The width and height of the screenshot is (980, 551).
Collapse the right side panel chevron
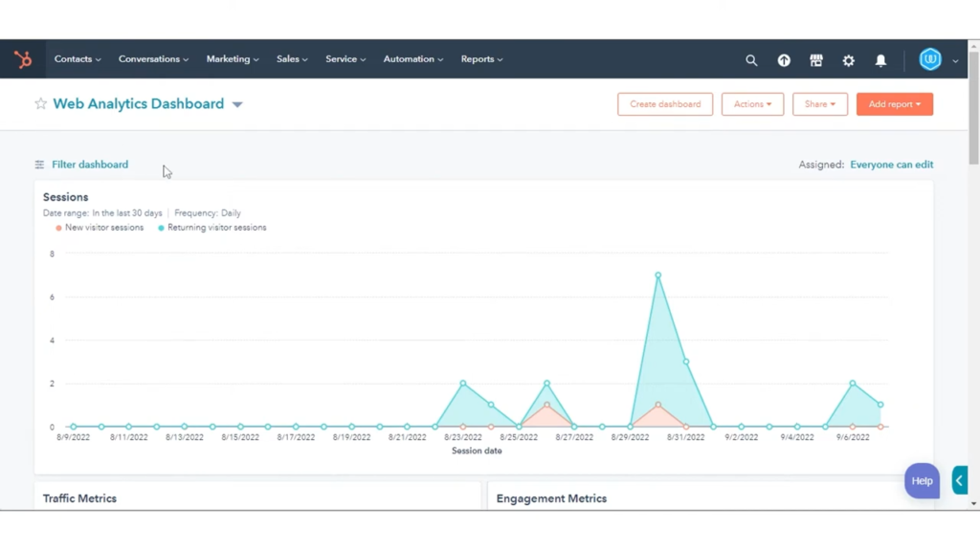(960, 480)
